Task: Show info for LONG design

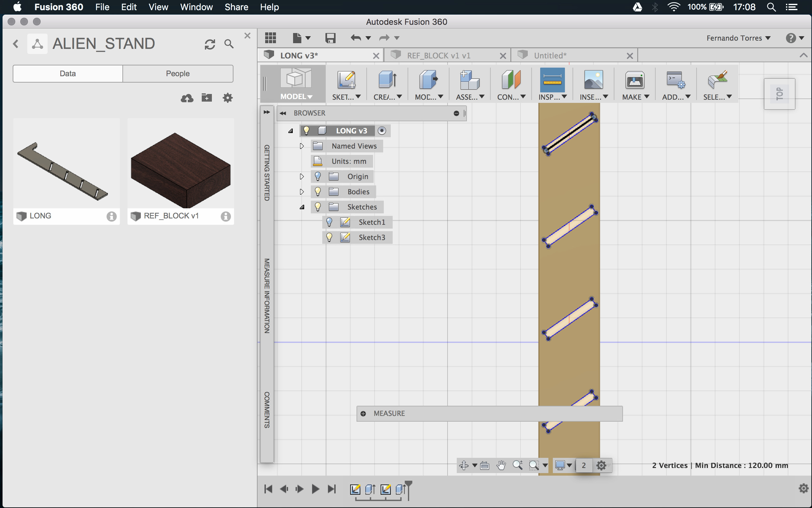Action: pos(112,216)
